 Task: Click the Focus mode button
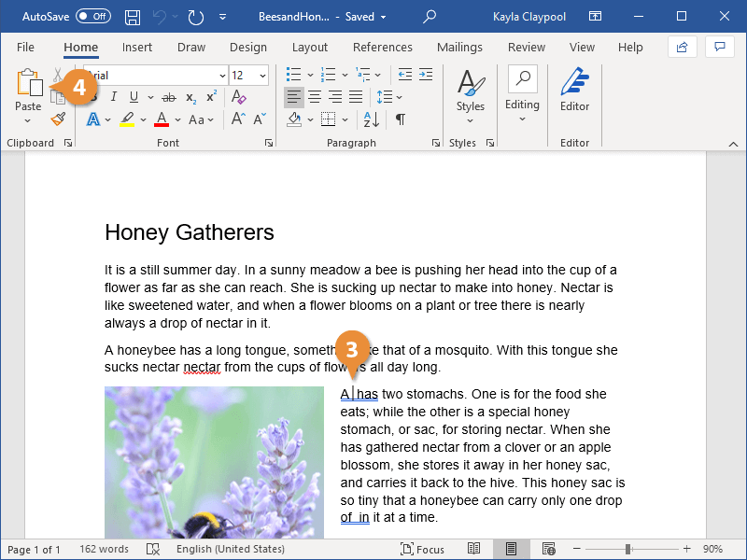tap(422, 549)
